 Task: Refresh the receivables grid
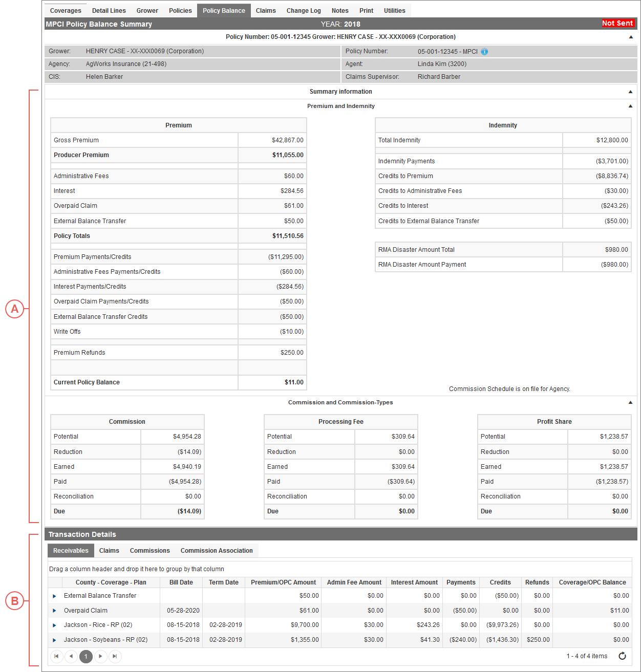pyautogui.click(x=622, y=656)
